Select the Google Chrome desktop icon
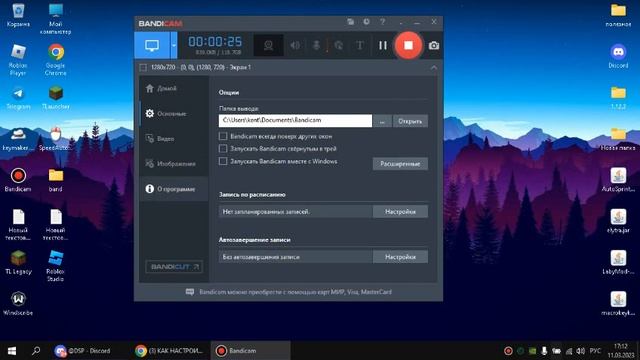The image size is (640, 360). [x=56, y=60]
